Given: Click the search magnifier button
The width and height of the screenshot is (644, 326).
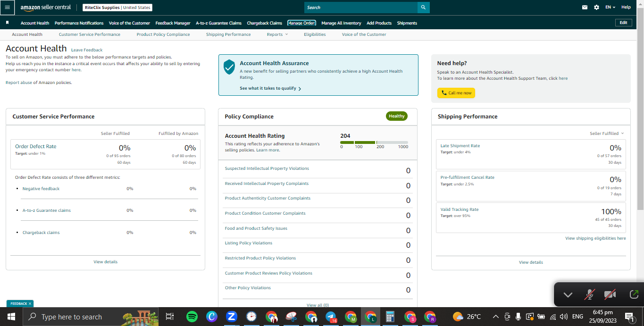Looking at the screenshot, I should [x=423, y=8].
